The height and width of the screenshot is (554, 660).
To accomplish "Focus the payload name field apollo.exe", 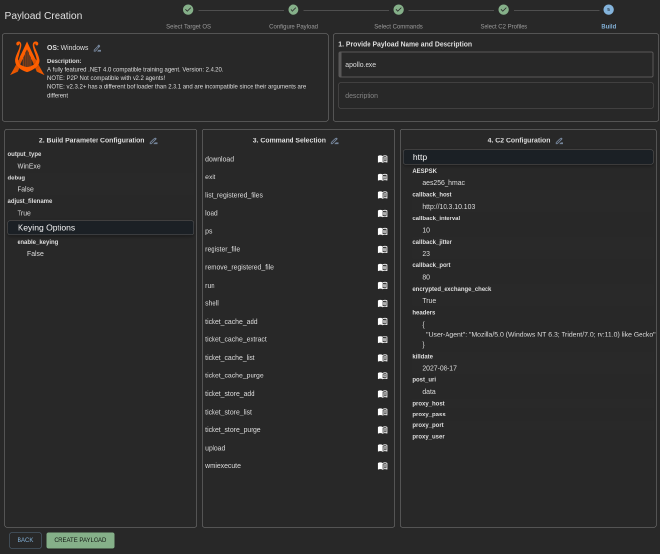I will 496,64.
